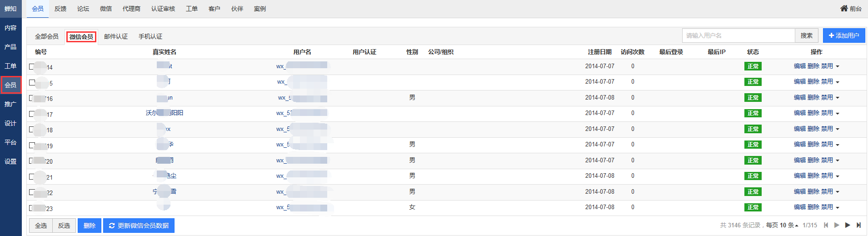Click the 搜索 search button
The height and width of the screenshot is (236, 868).
[807, 35]
